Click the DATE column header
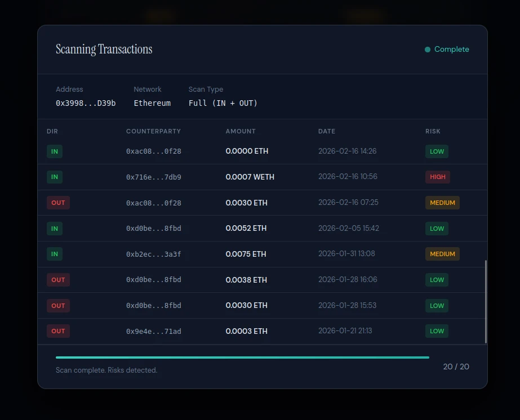This screenshot has width=520, height=420. (x=327, y=131)
